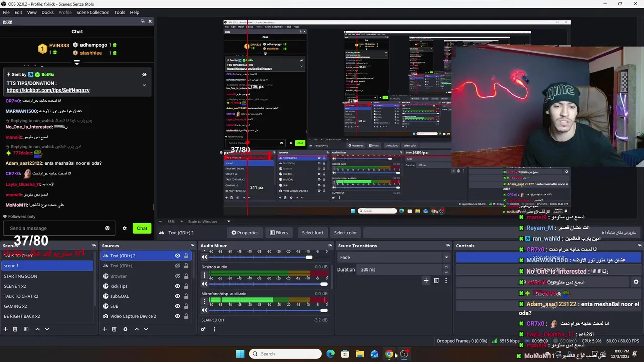Hide the Video Capture Device 2 source
The image size is (644, 362).
[177, 316]
